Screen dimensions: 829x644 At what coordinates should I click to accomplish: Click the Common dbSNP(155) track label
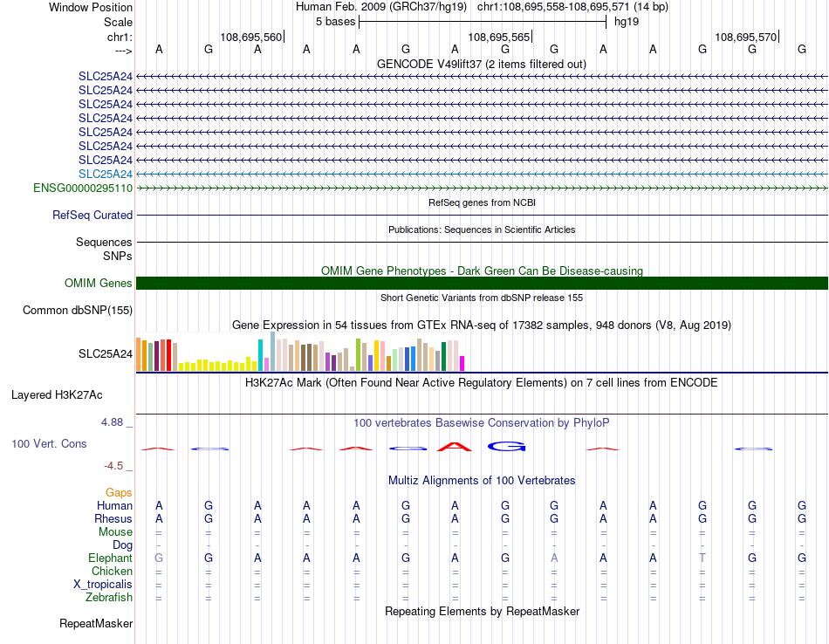[x=78, y=311]
